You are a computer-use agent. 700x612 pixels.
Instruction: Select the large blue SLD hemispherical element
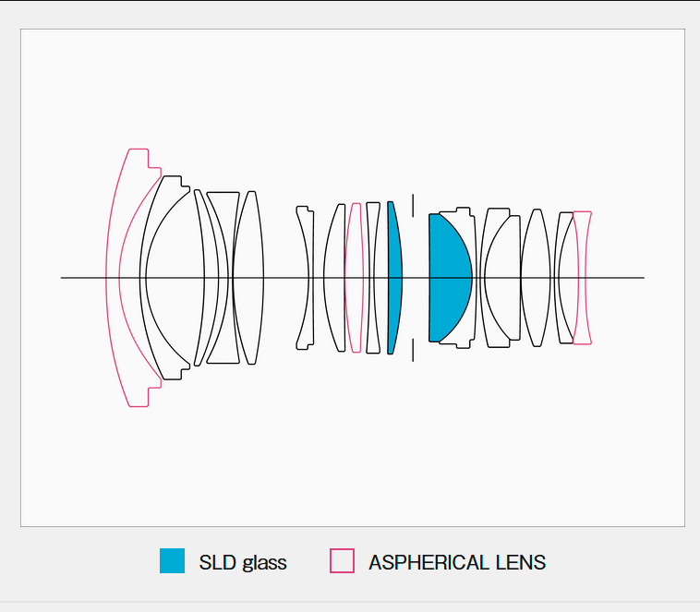(449, 278)
